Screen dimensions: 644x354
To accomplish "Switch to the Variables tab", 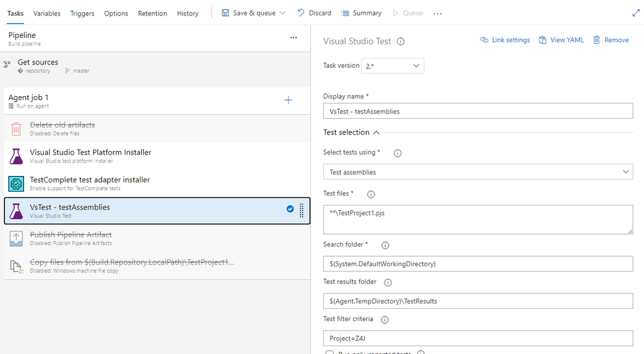I will click(46, 14).
